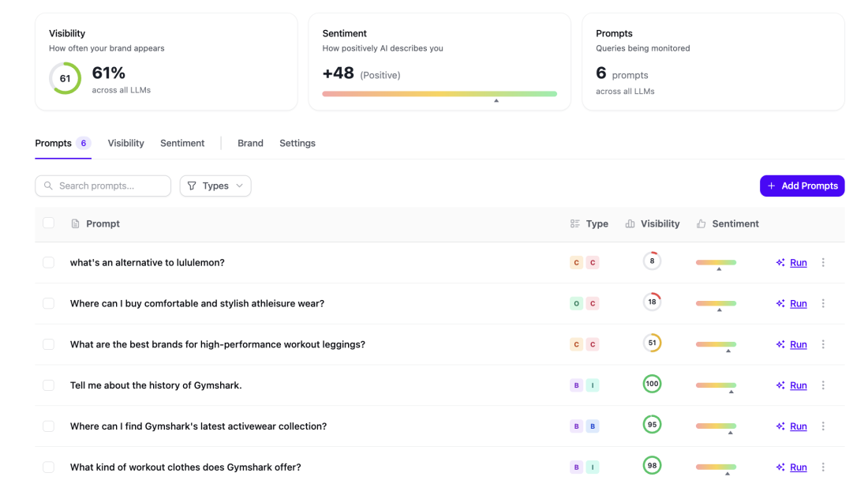This screenshot has height=503, width=868.
Task: Run the Gymshark workout clothes prompt
Action: [798, 467]
